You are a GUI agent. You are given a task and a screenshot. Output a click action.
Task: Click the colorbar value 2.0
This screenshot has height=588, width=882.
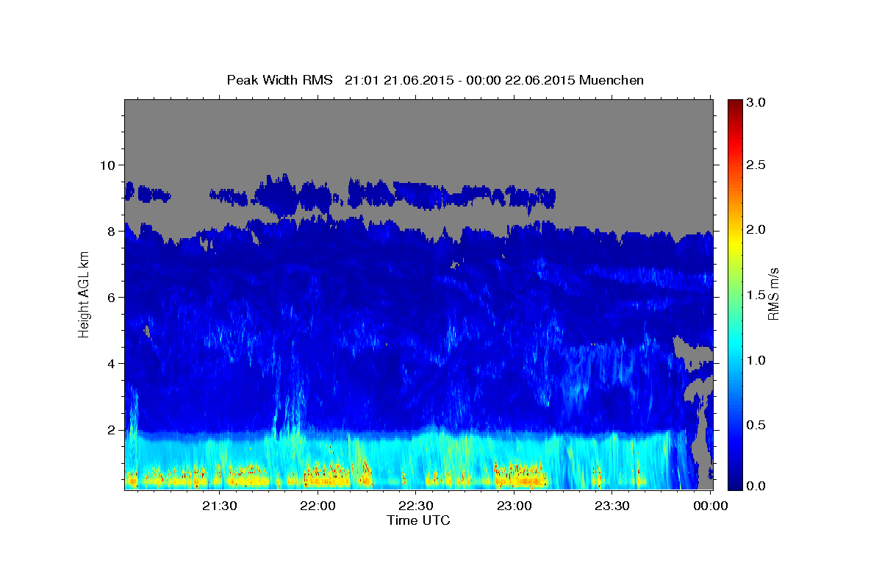click(756, 229)
